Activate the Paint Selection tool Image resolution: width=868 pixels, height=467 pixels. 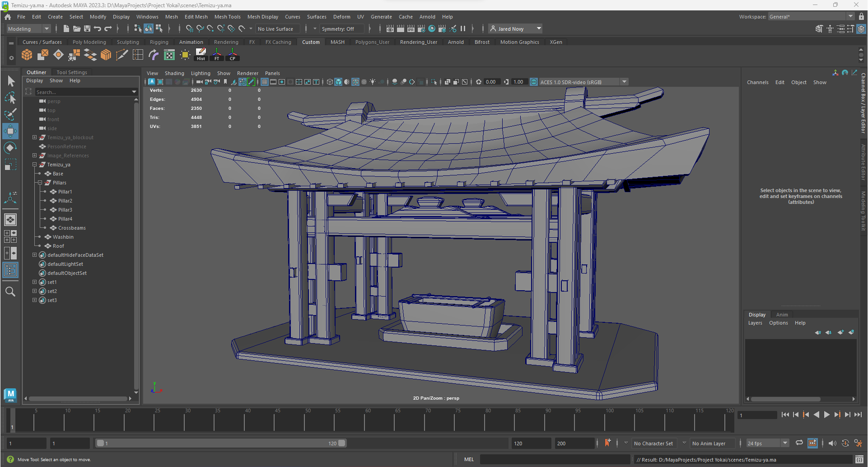point(10,114)
